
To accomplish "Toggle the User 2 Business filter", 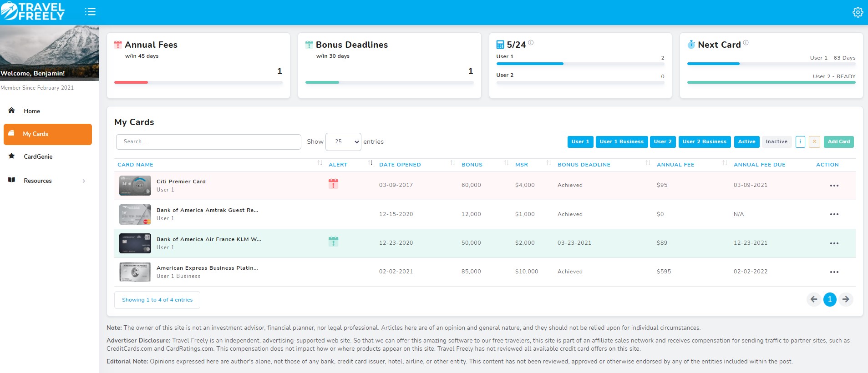I will pyautogui.click(x=704, y=142).
